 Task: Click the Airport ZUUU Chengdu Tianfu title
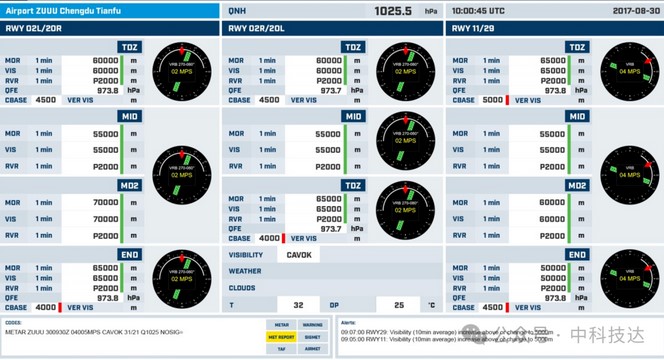click(x=63, y=11)
